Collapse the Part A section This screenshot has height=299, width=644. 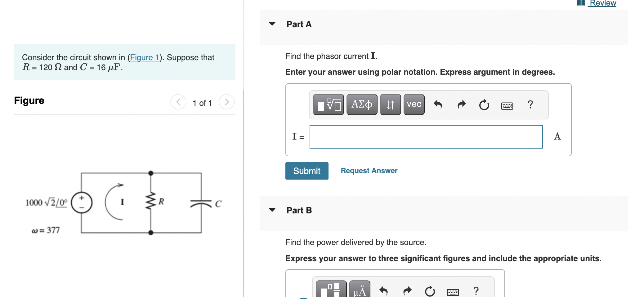click(x=272, y=24)
